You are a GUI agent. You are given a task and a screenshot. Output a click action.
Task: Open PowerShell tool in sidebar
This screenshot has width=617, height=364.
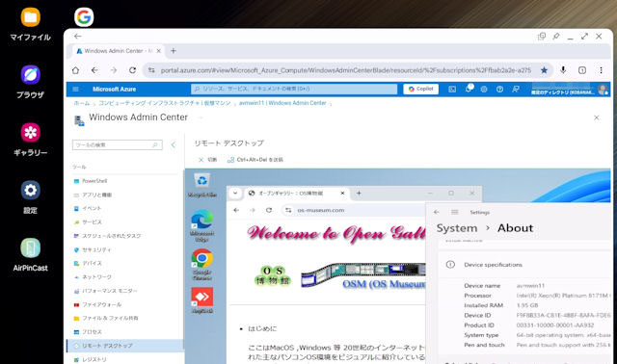tap(94, 181)
